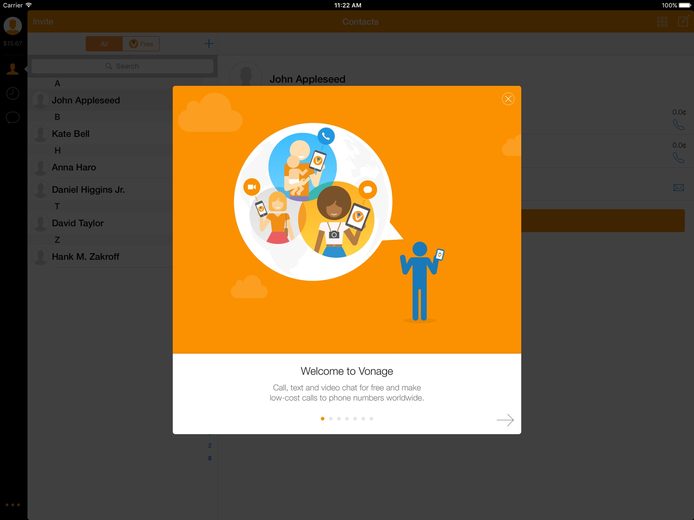Switch to the Free Vonage contacts tab

click(x=141, y=44)
